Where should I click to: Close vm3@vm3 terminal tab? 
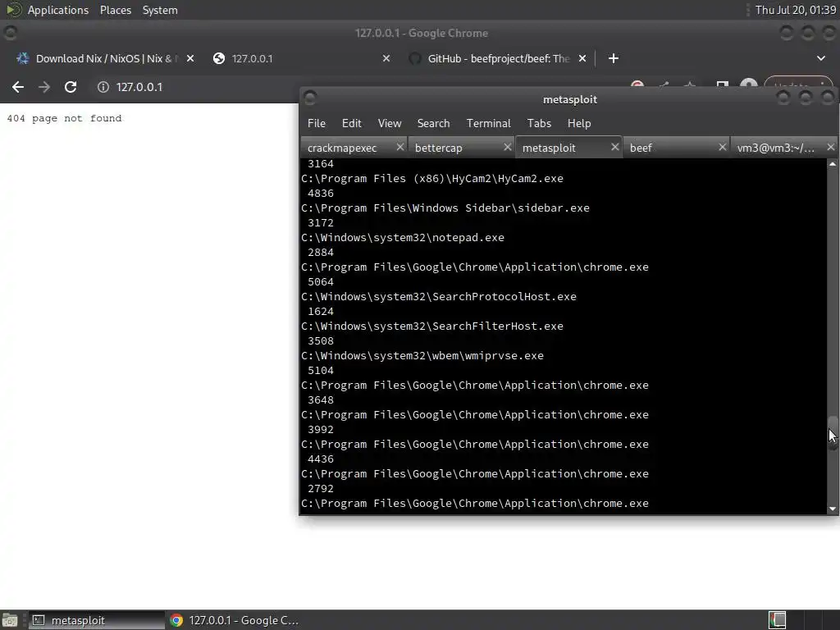pyautogui.click(x=830, y=147)
